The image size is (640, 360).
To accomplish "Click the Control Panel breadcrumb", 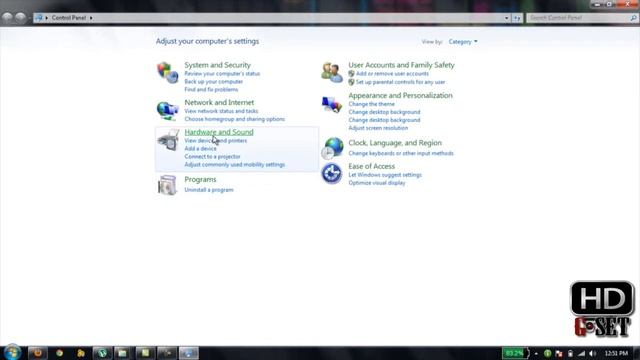I will [x=69, y=18].
